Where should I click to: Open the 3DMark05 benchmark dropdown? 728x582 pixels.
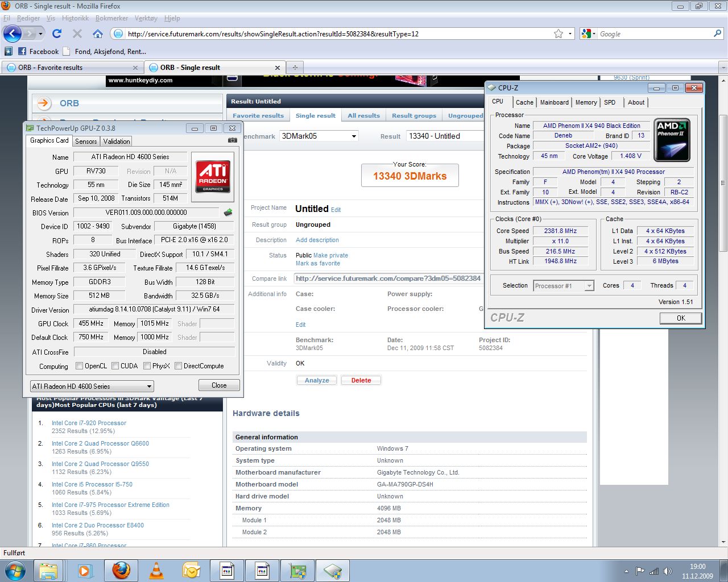[x=319, y=136]
